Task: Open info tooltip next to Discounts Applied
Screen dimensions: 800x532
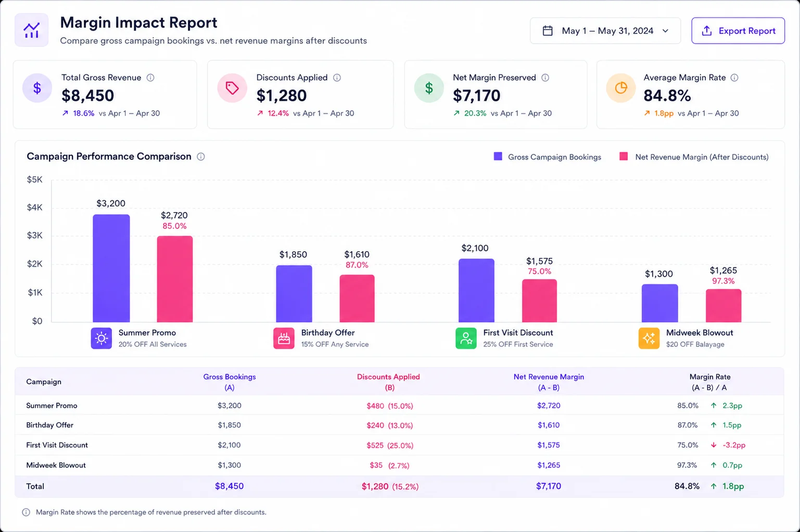Action: pos(337,77)
